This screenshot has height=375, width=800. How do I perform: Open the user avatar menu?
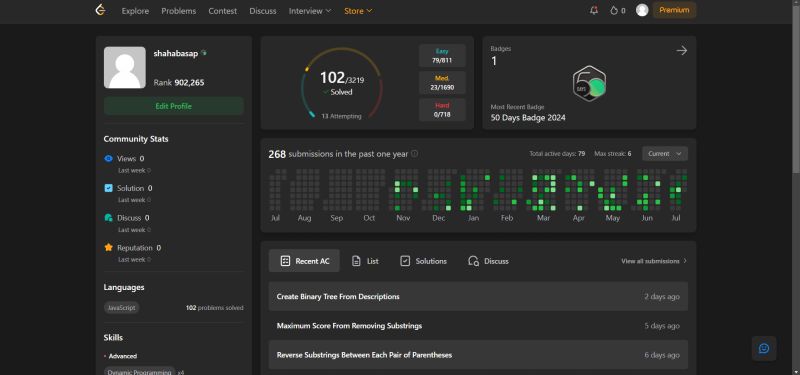(x=642, y=10)
